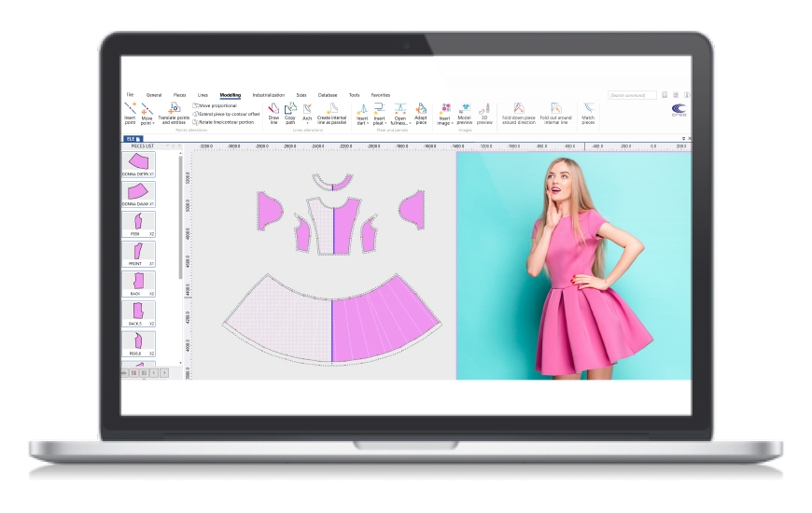
Task: Click the Search command input field
Action: point(632,95)
